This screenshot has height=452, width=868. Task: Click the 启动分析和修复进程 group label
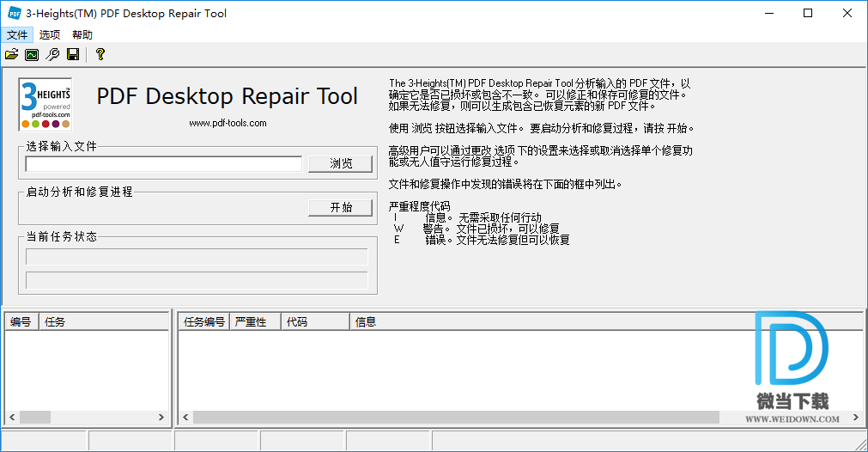point(80,192)
